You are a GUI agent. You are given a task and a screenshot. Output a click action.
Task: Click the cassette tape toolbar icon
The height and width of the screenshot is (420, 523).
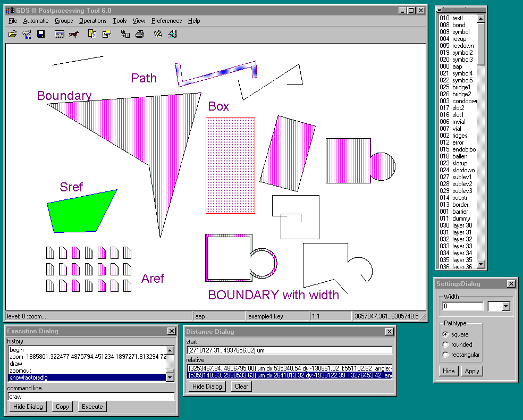[x=60, y=34]
